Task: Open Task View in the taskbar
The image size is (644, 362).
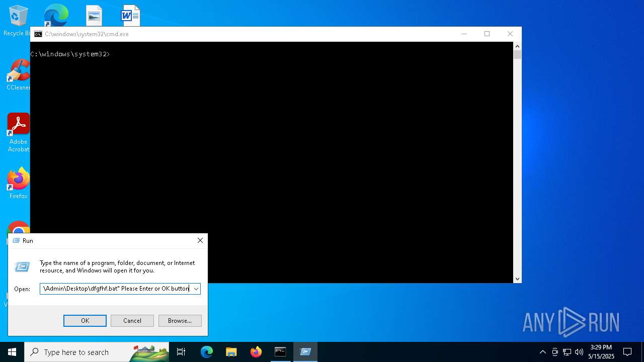Action: click(x=181, y=352)
